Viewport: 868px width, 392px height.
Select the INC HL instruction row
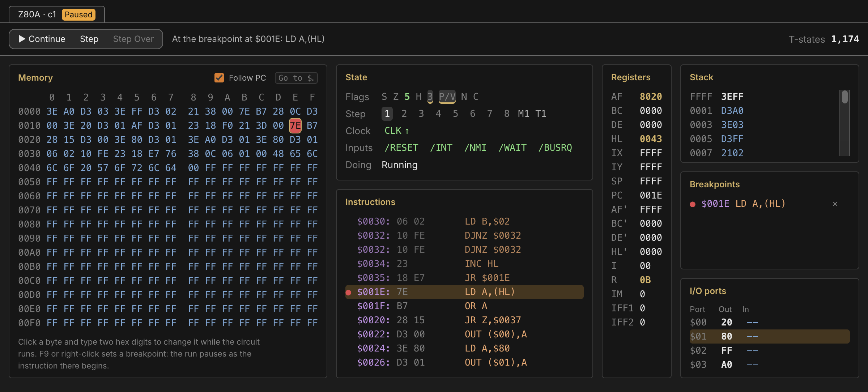464,264
